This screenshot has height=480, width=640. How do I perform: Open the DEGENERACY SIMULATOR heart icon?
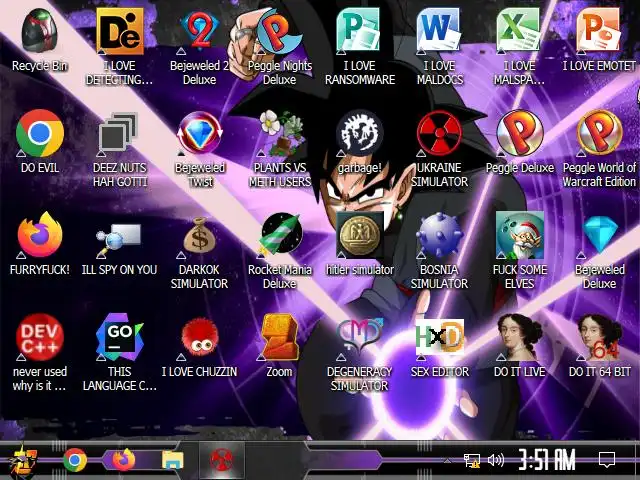[359, 337]
